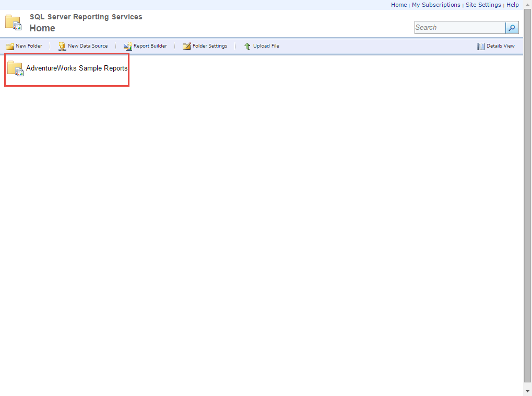This screenshot has width=532, height=396.
Task: Click the scrollbar up arrow
Action: (527, 4)
